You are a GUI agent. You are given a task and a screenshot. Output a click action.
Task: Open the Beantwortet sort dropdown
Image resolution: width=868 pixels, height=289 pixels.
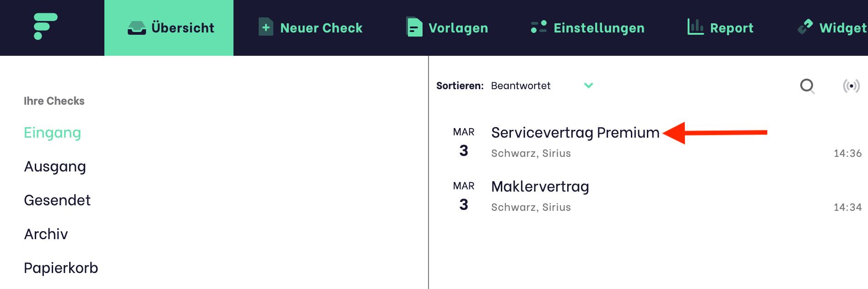(521, 86)
